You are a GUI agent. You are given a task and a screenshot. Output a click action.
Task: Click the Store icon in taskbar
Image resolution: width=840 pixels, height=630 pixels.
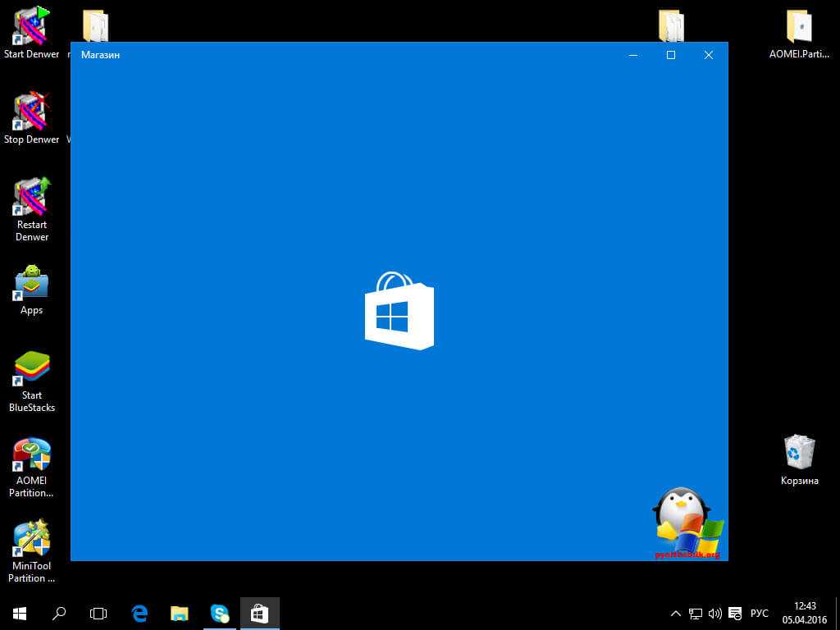tap(259, 613)
